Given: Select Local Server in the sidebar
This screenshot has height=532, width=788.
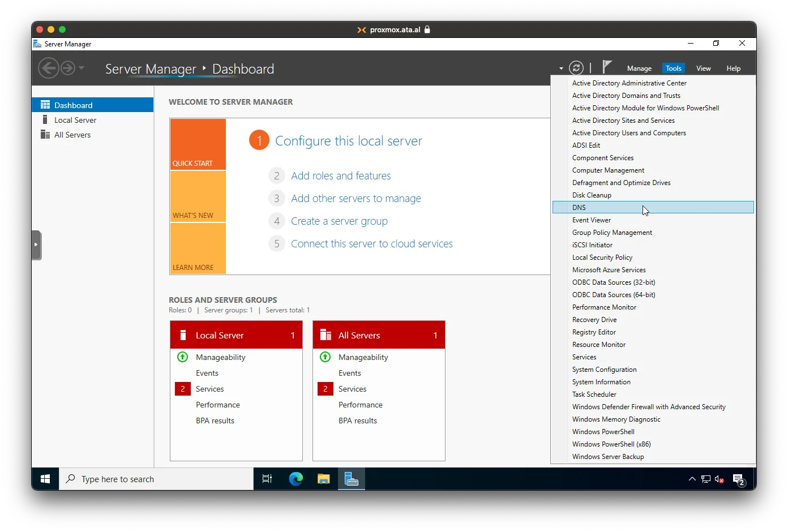Looking at the screenshot, I should 93,120.
